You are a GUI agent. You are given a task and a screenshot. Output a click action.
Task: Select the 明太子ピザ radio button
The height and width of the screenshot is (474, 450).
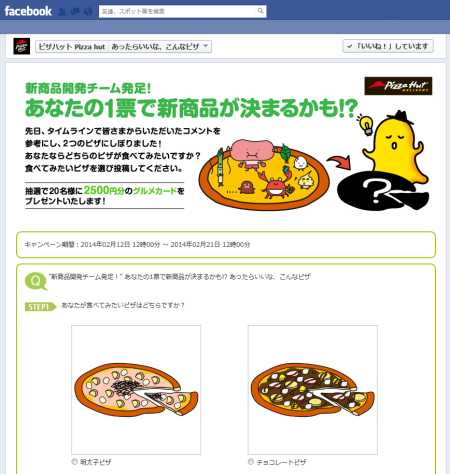[x=74, y=462]
